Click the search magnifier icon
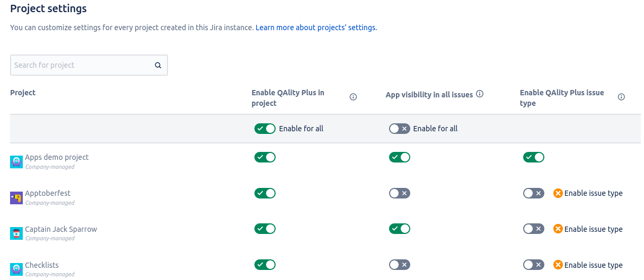This screenshot has height=280, width=644. pos(158,66)
